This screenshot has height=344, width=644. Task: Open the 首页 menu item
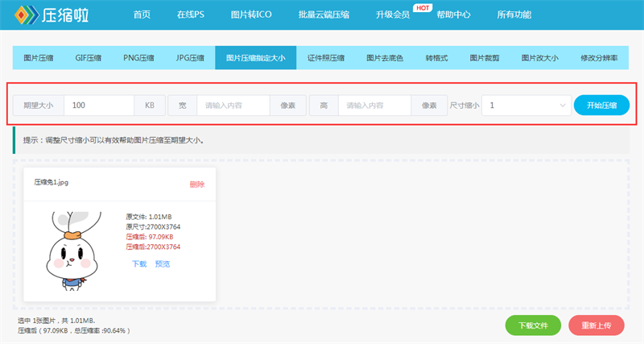pyautogui.click(x=142, y=15)
